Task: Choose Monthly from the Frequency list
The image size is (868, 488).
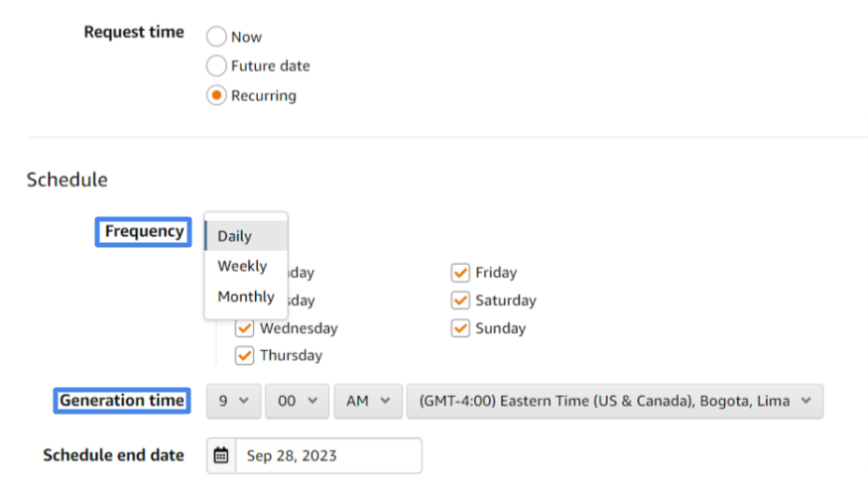Action: point(246,297)
